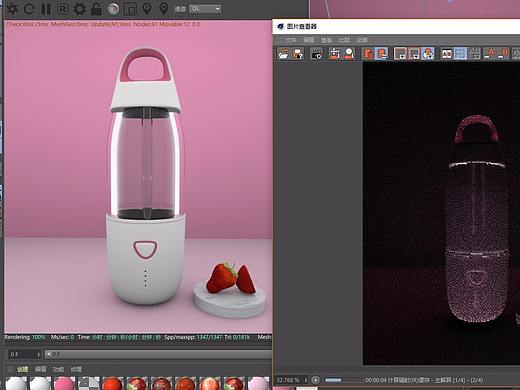This screenshot has height=390, width=520.
Task: Click the first frame-display icon in Picture Viewer toolbar
Action: click(400, 54)
